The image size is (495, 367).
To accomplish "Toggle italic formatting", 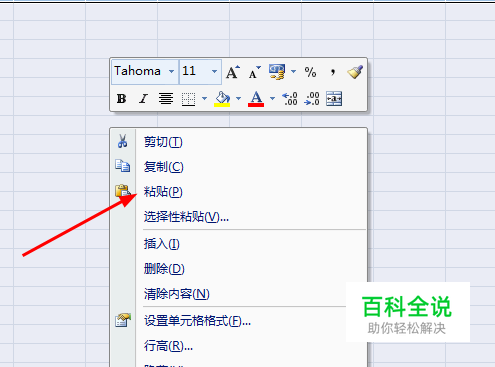I will [x=144, y=99].
